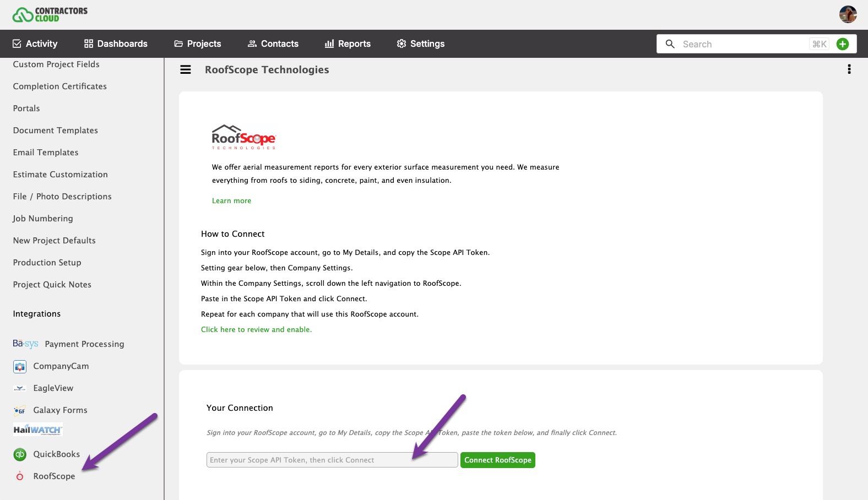This screenshot has height=500, width=868.
Task: Click the CompanyCam camera icon
Action: tap(20, 366)
